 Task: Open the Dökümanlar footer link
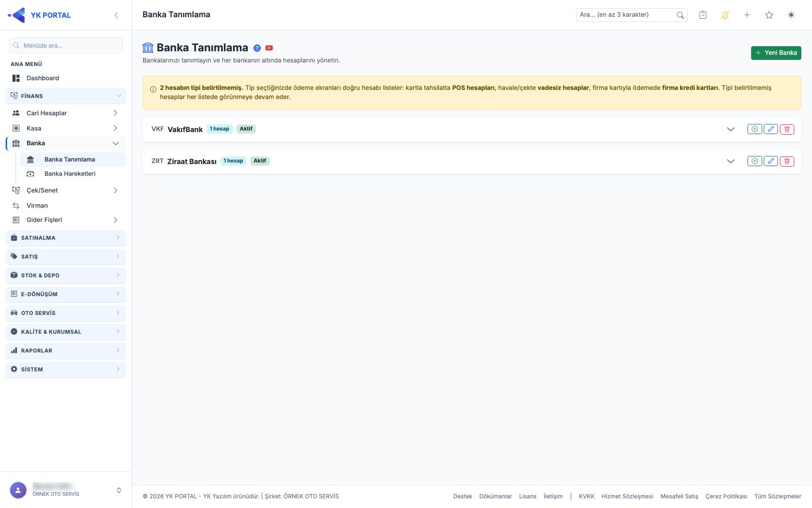tap(495, 496)
